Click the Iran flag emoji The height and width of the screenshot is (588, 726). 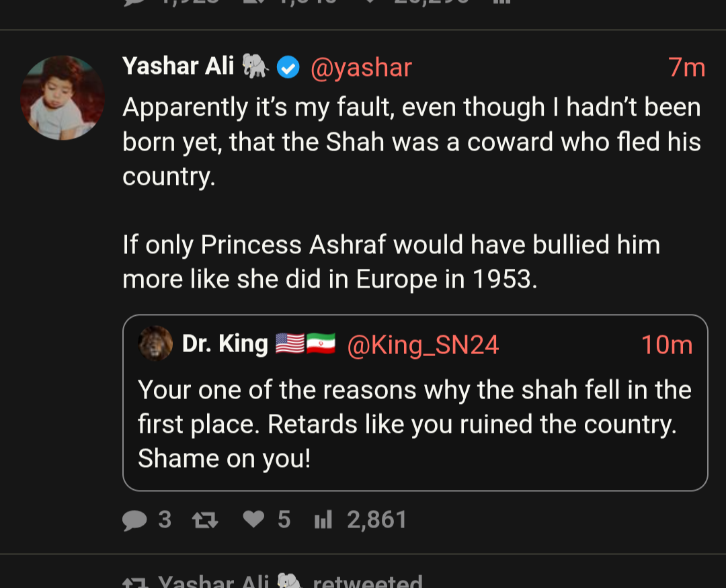click(321, 345)
